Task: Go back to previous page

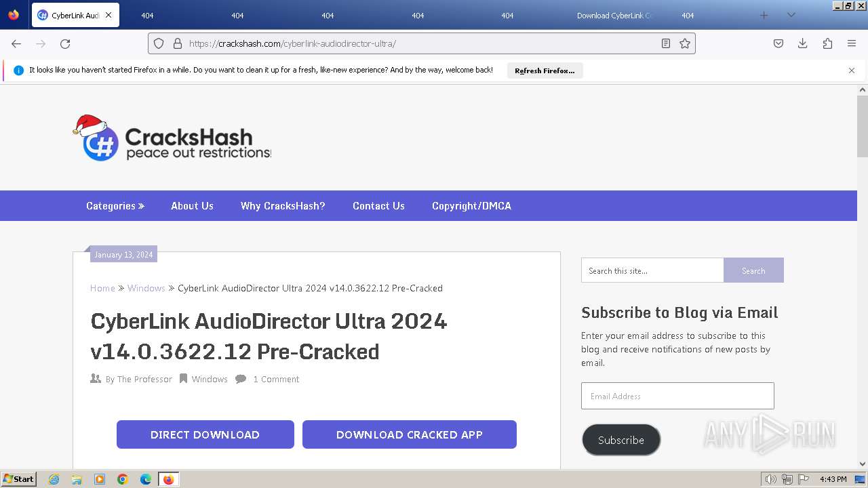Action: point(16,43)
